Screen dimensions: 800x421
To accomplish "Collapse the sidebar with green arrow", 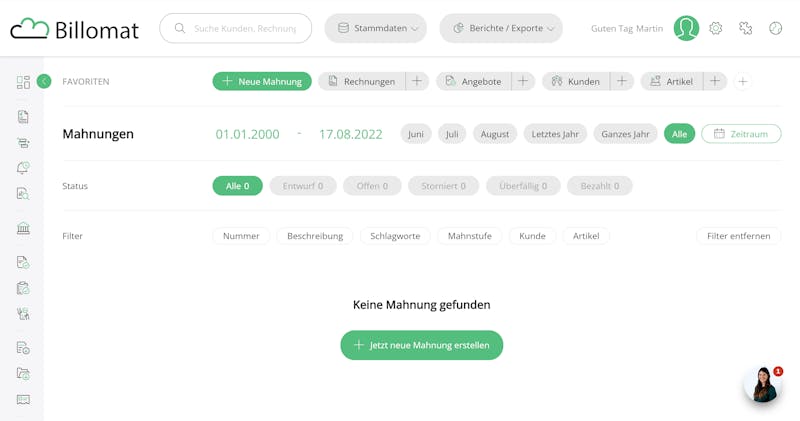I will click(44, 81).
